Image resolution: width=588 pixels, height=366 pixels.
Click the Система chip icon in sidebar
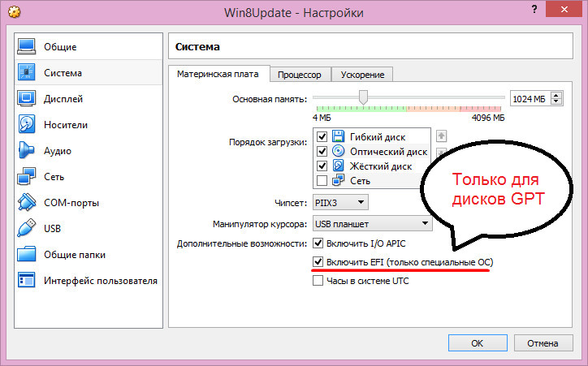click(26, 72)
